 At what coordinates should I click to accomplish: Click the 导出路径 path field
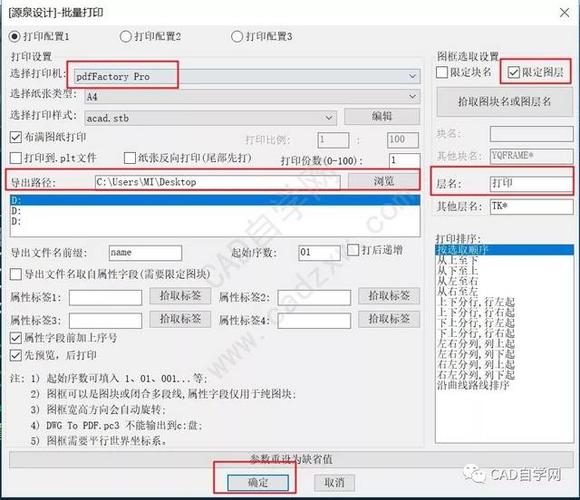218,182
